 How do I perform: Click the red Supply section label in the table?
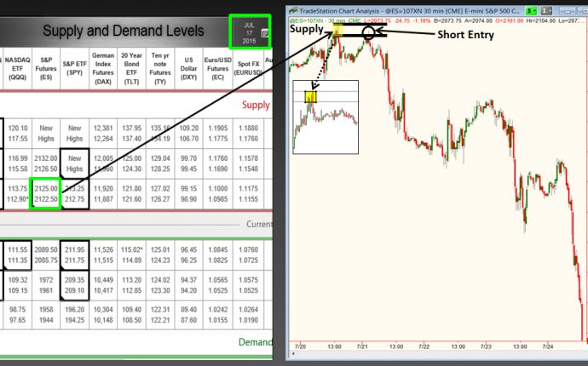[256, 105]
